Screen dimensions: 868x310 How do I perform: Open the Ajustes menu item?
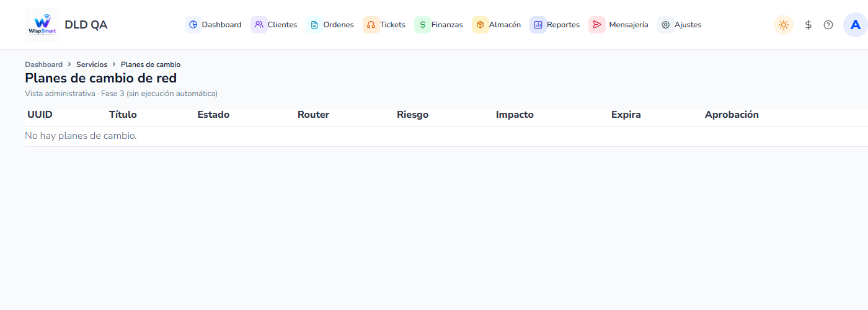tap(680, 25)
